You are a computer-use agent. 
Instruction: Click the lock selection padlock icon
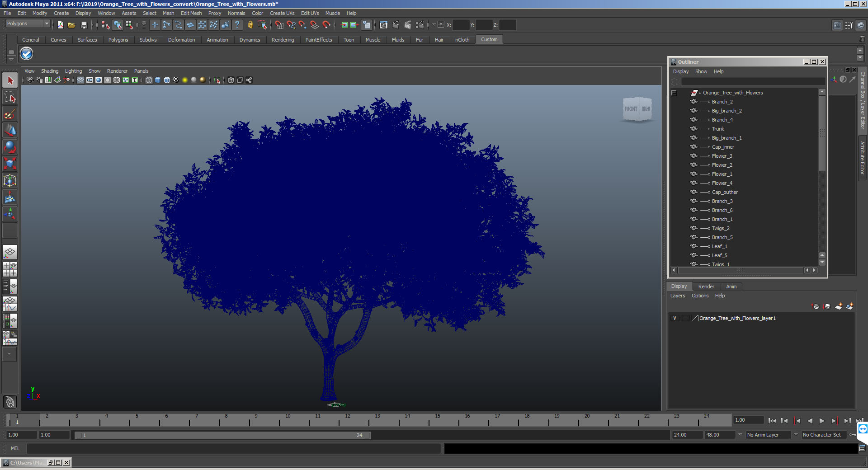point(250,25)
